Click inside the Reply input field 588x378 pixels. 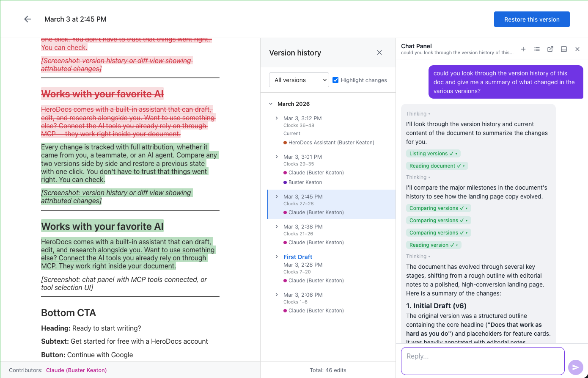482,361
